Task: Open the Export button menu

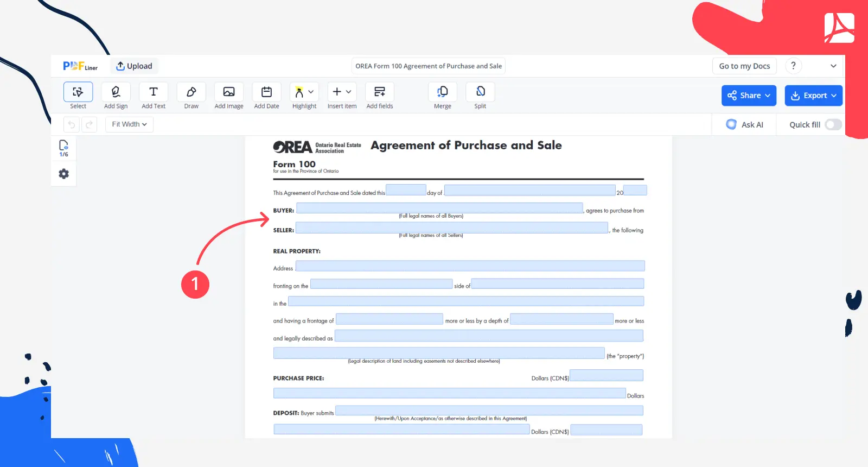Action: click(814, 96)
